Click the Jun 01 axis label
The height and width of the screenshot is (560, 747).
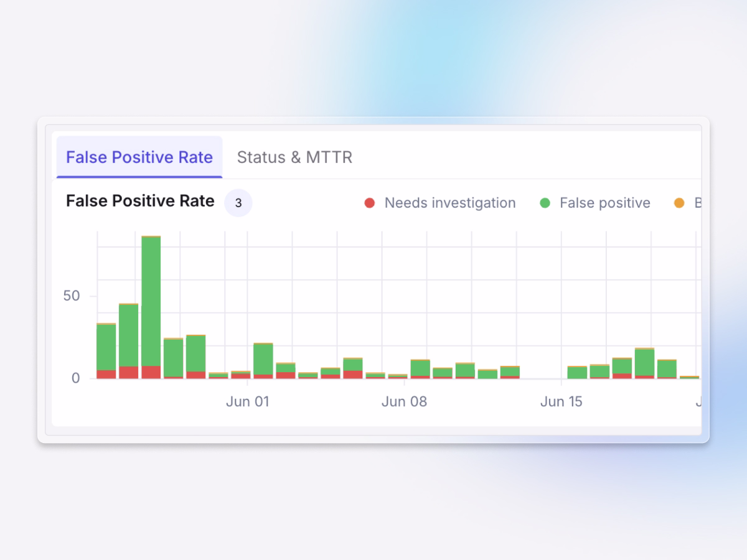pyautogui.click(x=248, y=401)
